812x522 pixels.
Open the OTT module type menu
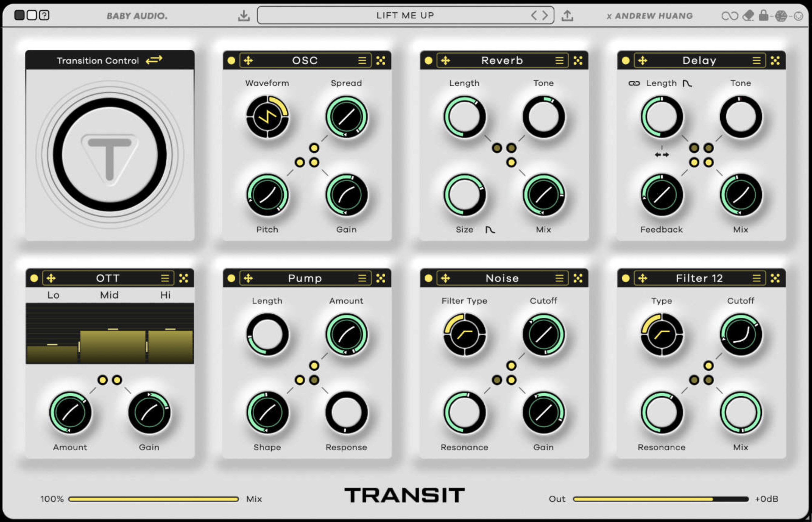coord(165,278)
